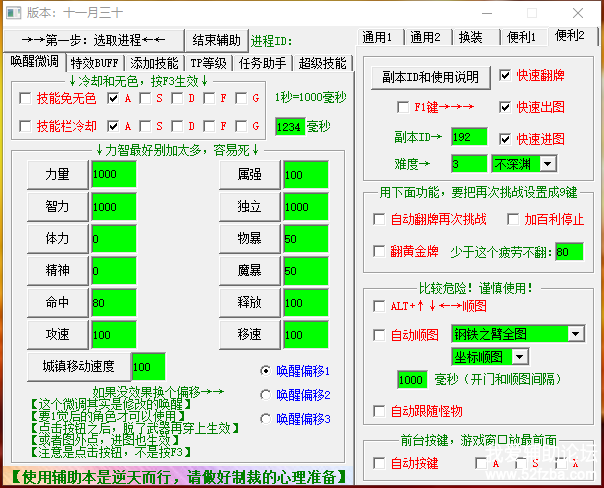Toggle the 快速出图 checkbox
The width and height of the screenshot is (604, 488).
coord(505,107)
